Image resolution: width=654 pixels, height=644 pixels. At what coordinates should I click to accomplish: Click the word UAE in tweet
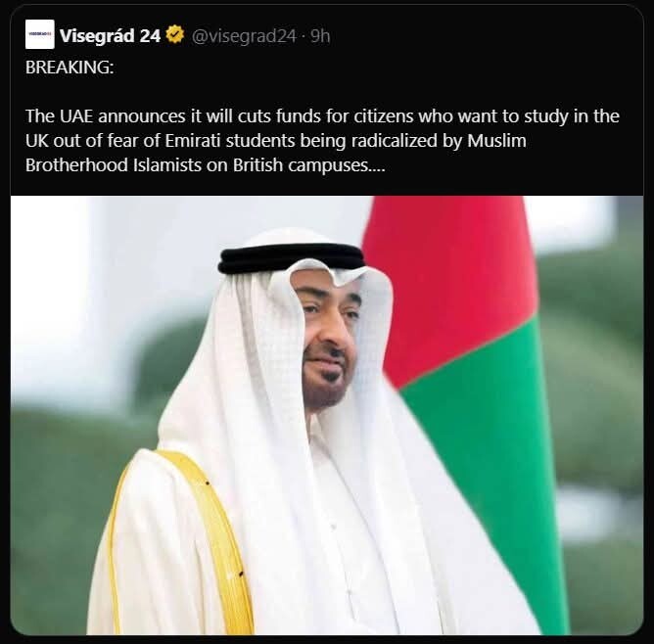coord(76,116)
